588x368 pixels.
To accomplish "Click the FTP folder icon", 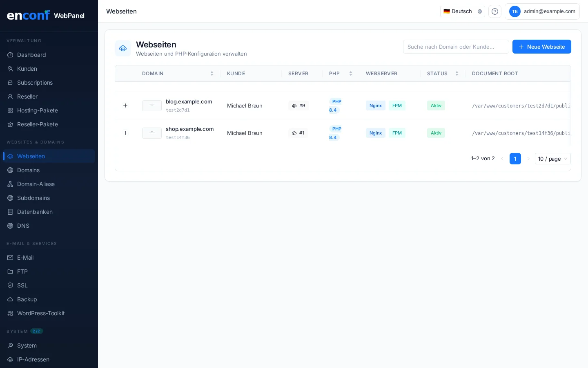I will [10, 272].
